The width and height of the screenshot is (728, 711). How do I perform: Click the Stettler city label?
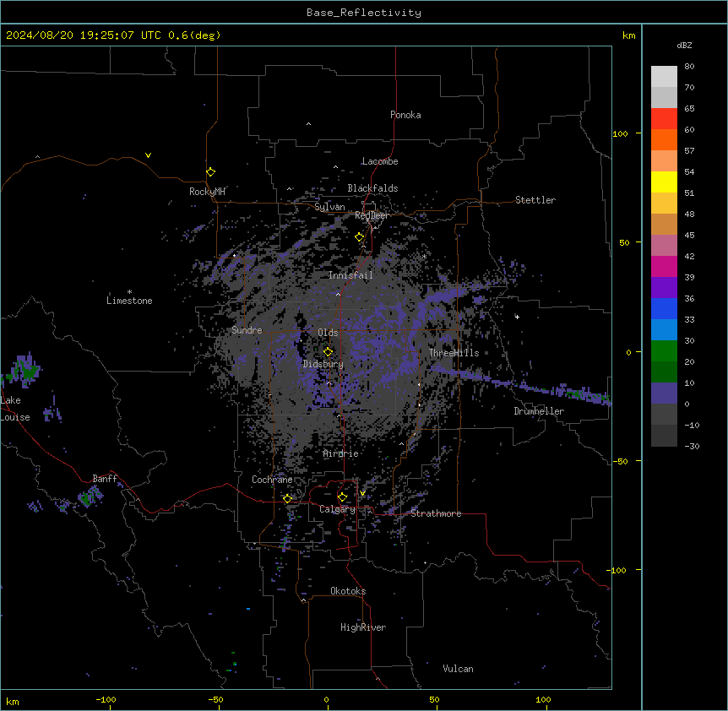pyautogui.click(x=535, y=200)
